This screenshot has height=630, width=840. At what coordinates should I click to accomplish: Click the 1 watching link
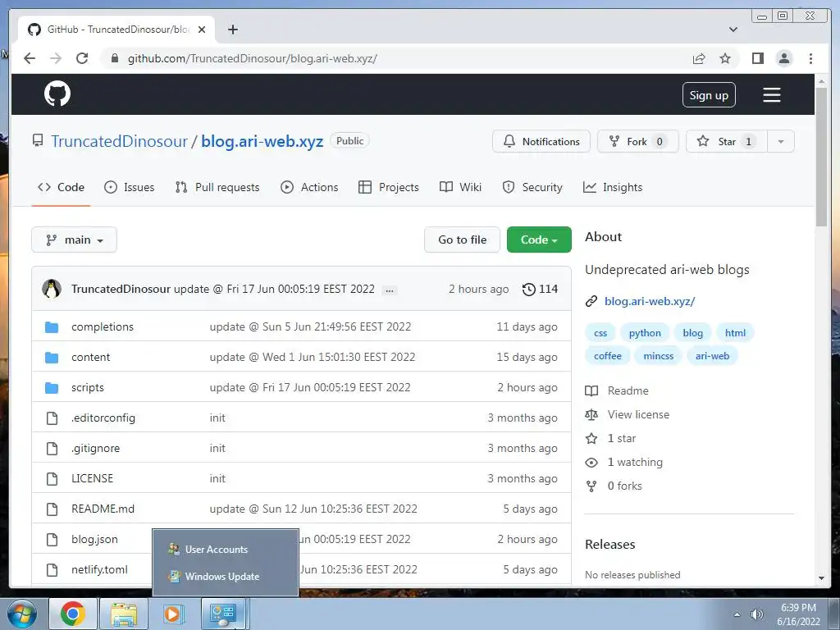click(635, 462)
